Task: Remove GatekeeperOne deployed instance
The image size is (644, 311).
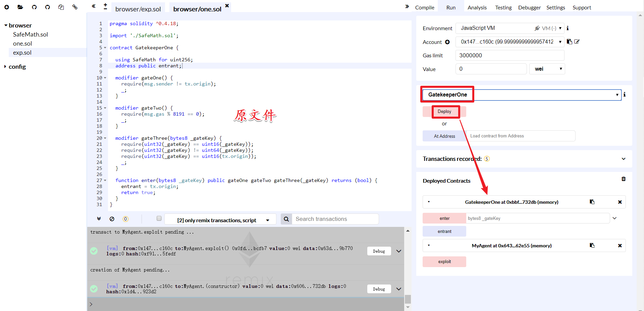Action: [x=620, y=202]
